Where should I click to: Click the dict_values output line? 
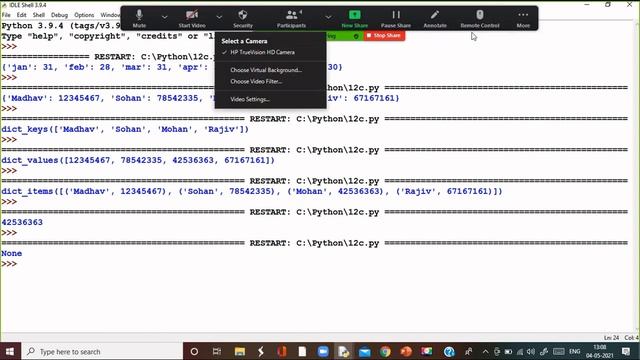tap(138, 160)
